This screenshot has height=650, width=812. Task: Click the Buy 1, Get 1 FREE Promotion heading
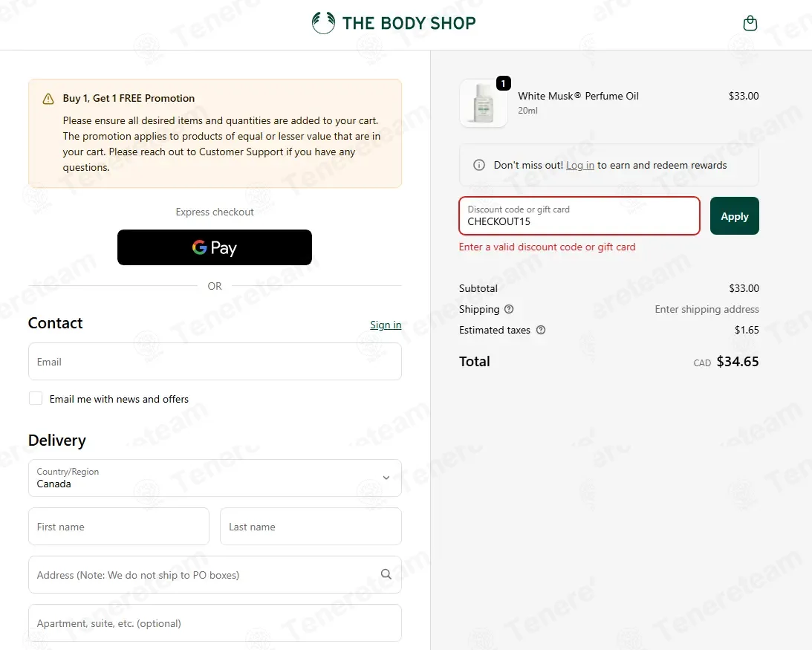(x=129, y=98)
